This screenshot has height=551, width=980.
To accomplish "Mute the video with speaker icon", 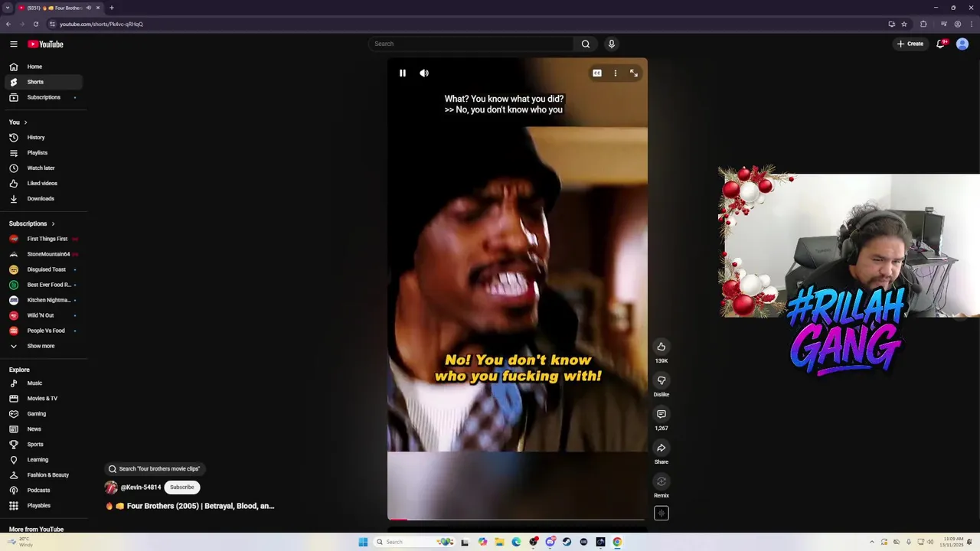I will 424,73.
